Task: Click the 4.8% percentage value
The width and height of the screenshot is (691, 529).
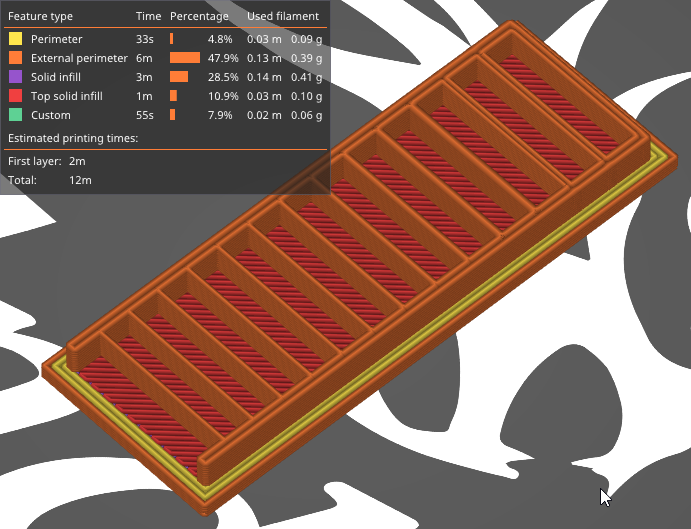Action: point(220,39)
